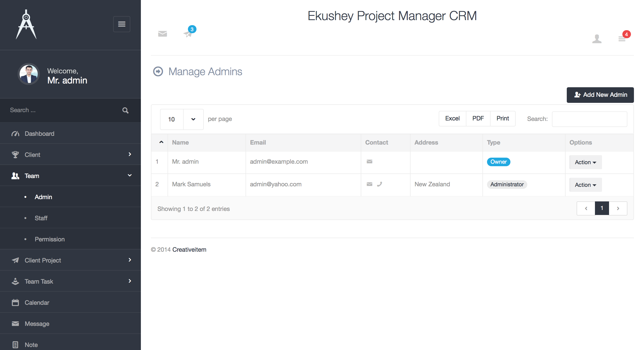The image size is (644, 350).
Task: Click the Add New Admin button
Action: [x=600, y=95]
